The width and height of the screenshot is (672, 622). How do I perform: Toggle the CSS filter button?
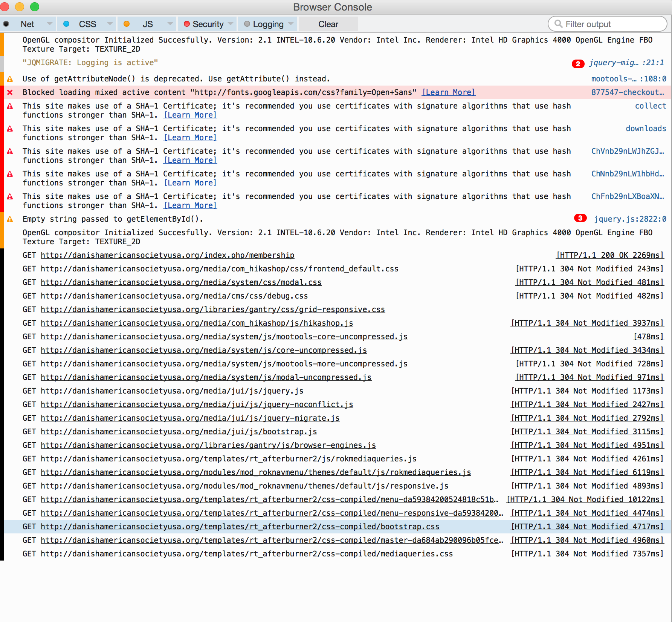click(87, 24)
